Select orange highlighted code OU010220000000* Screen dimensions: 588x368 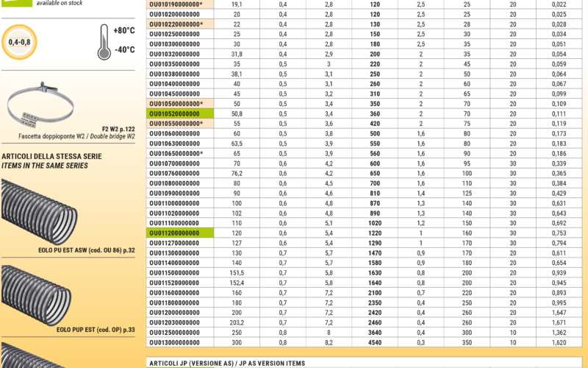tap(176, 24)
